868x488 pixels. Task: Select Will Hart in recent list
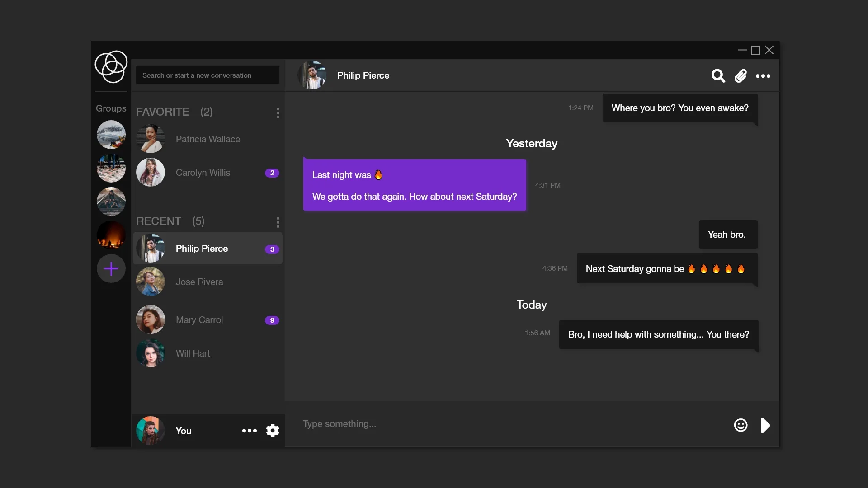pyautogui.click(x=208, y=353)
